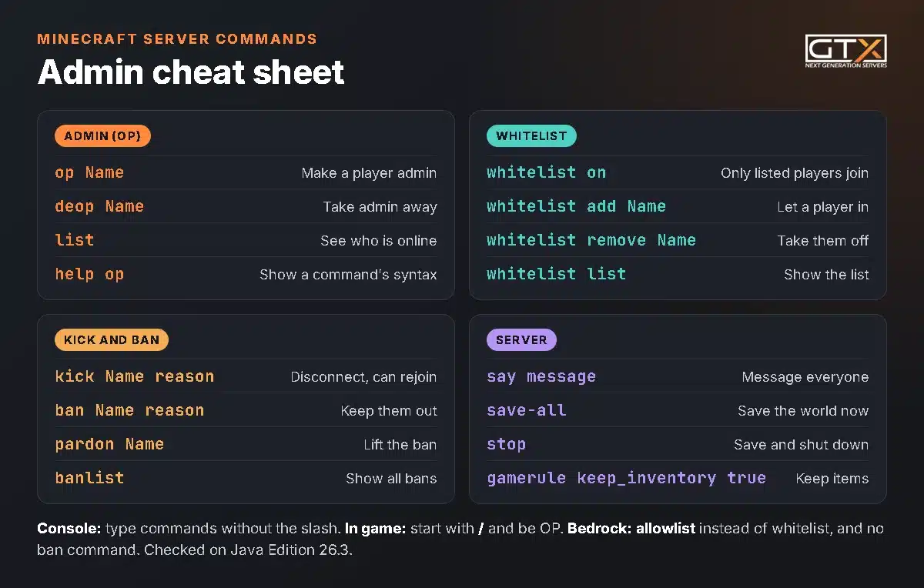Click 'Disconnect, can rejoin' description
Viewport: 924px width, 588px height.
point(363,377)
